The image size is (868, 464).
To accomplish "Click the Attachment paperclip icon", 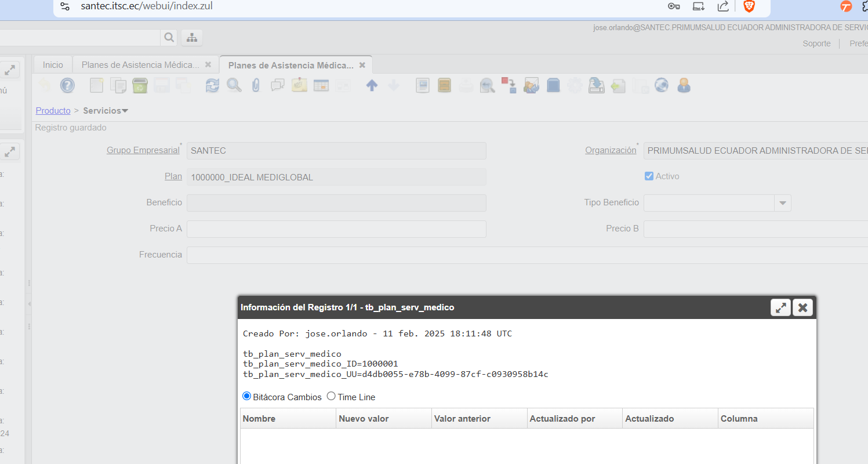I will [x=256, y=86].
